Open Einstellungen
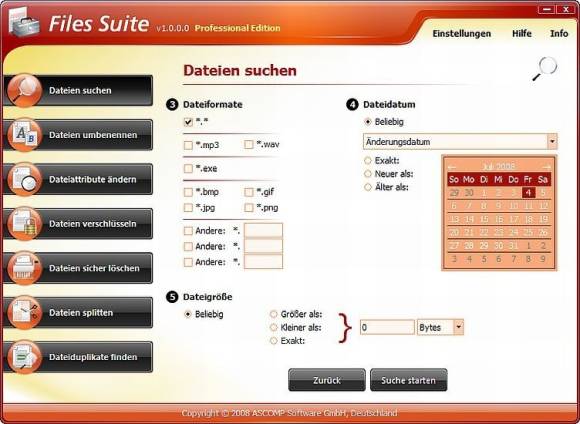580x424 pixels. [x=462, y=33]
